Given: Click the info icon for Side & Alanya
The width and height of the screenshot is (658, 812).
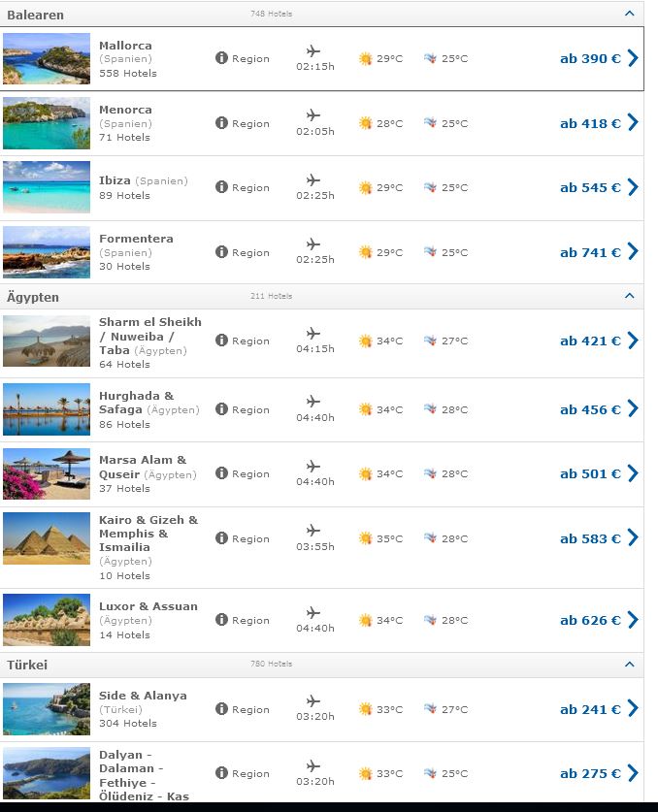Looking at the screenshot, I should tap(221, 708).
